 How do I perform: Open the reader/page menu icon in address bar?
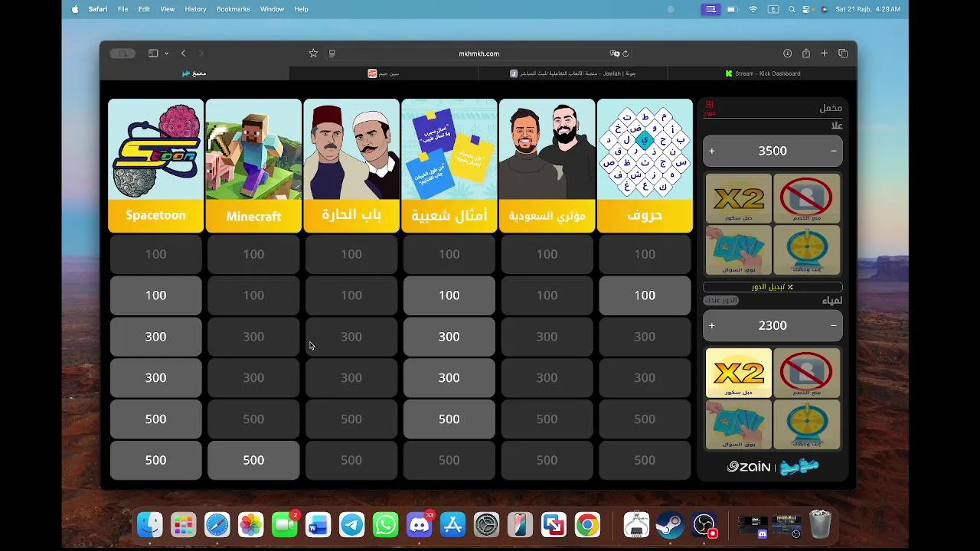click(x=332, y=54)
